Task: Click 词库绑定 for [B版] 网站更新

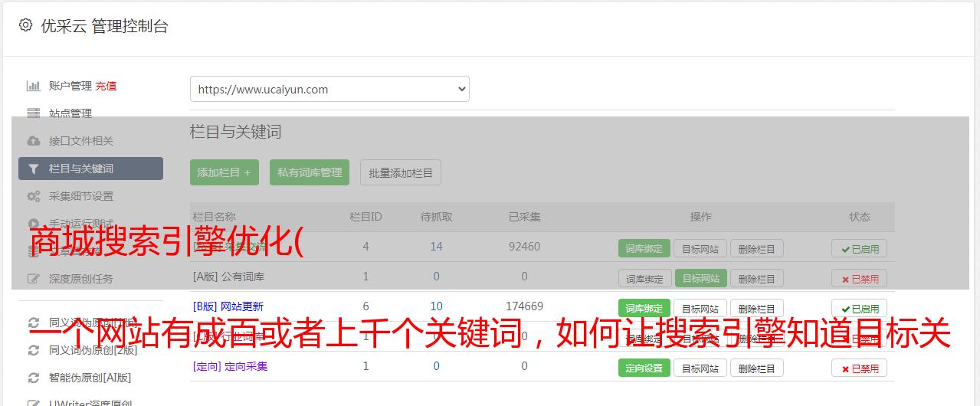Action: click(644, 308)
